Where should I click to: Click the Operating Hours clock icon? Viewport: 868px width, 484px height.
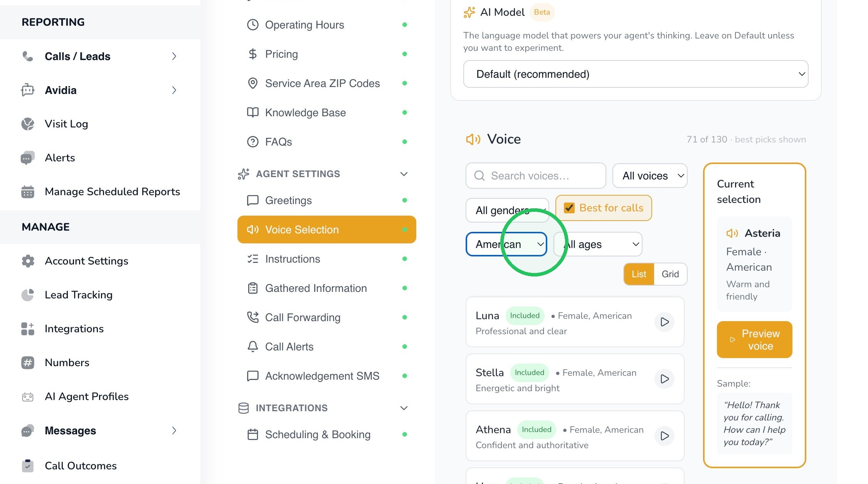tap(253, 25)
